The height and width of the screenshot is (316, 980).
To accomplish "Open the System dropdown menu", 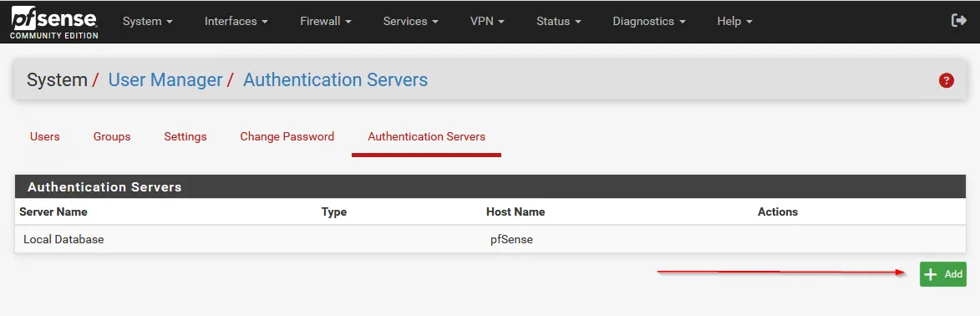I will [148, 21].
